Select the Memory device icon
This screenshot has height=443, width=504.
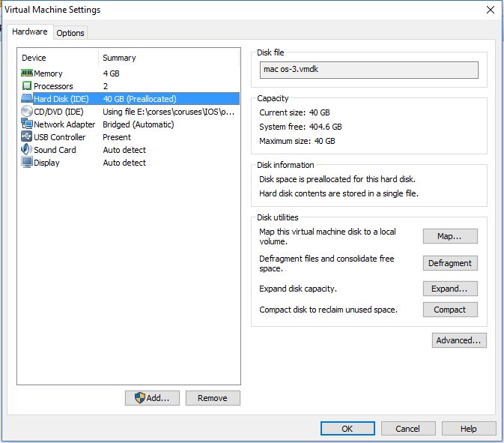pyautogui.click(x=27, y=73)
